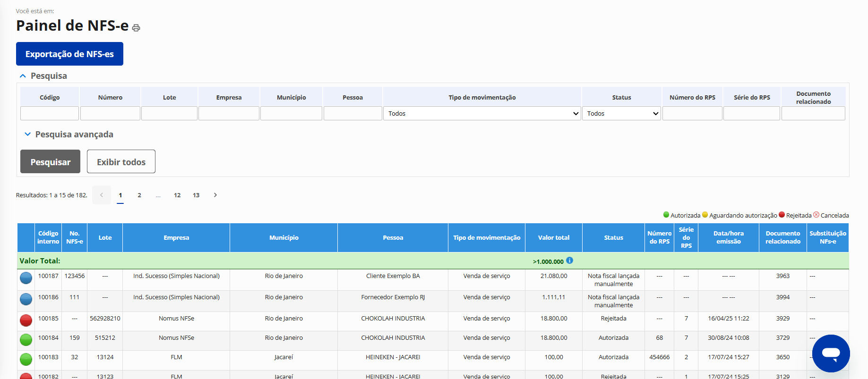
Task: Click the printer icon beside Painel de NFS-e
Action: pyautogui.click(x=136, y=28)
